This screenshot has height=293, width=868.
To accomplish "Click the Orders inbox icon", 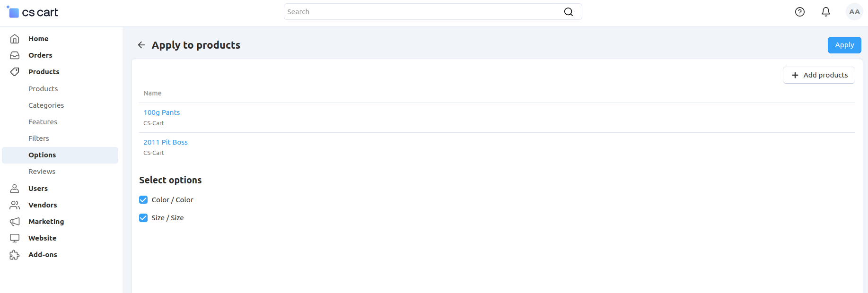I will click(15, 55).
